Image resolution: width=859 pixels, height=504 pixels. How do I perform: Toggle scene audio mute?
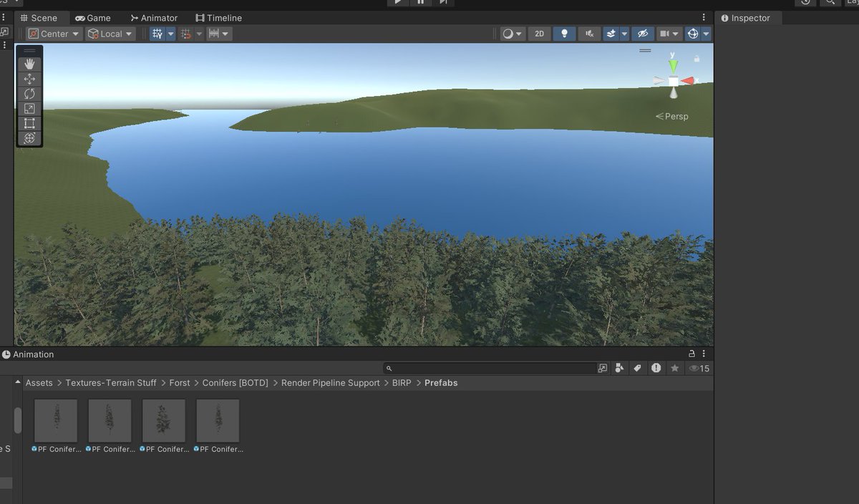tap(589, 34)
